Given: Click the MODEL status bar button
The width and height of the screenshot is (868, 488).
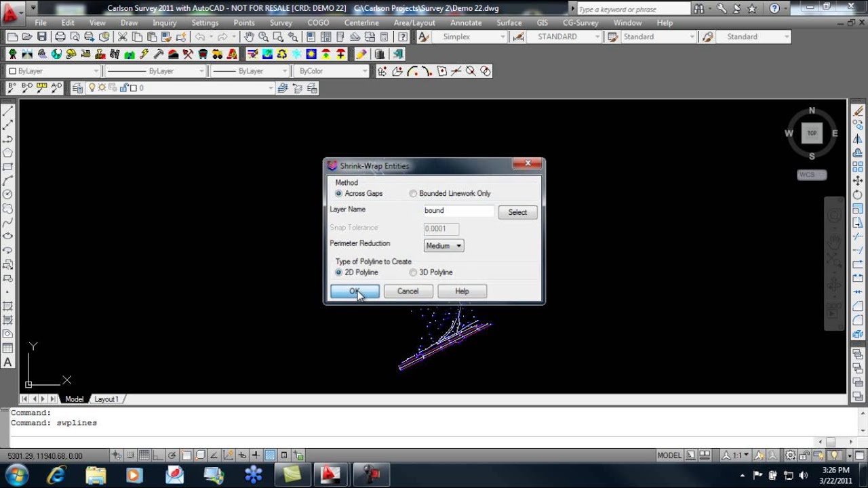Looking at the screenshot, I should click(x=669, y=455).
